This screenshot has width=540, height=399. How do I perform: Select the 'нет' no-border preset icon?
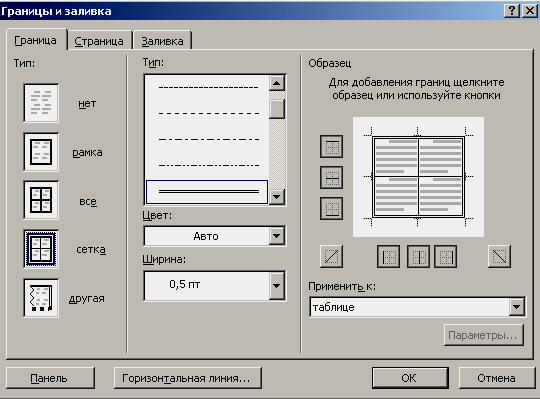pyautogui.click(x=41, y=103)
